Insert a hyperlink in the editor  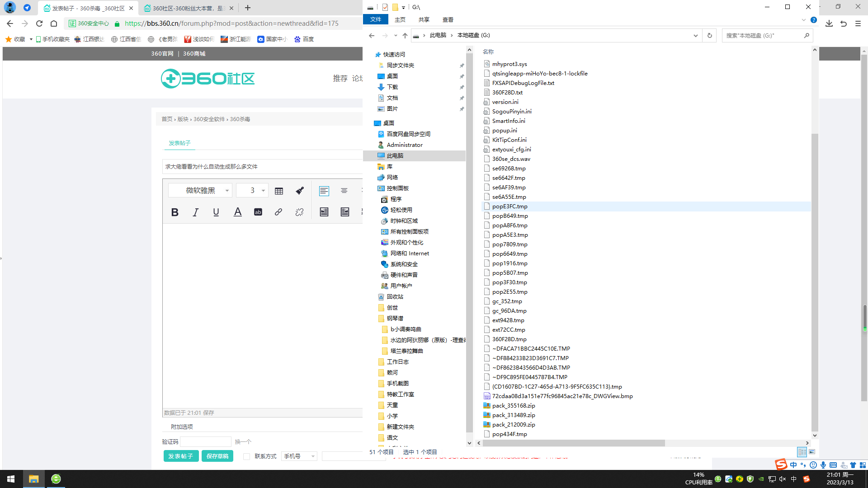(x=278, y=212)
